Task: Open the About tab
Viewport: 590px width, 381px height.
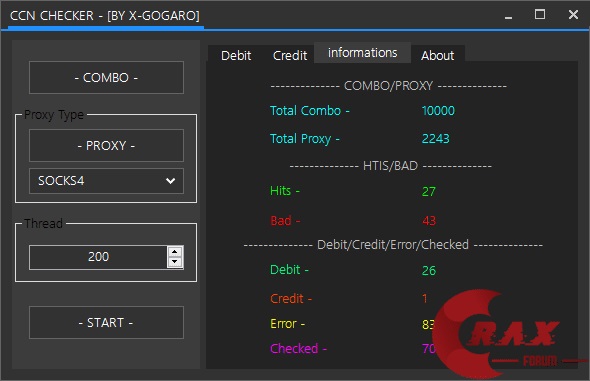Action: tap(437, 55)
